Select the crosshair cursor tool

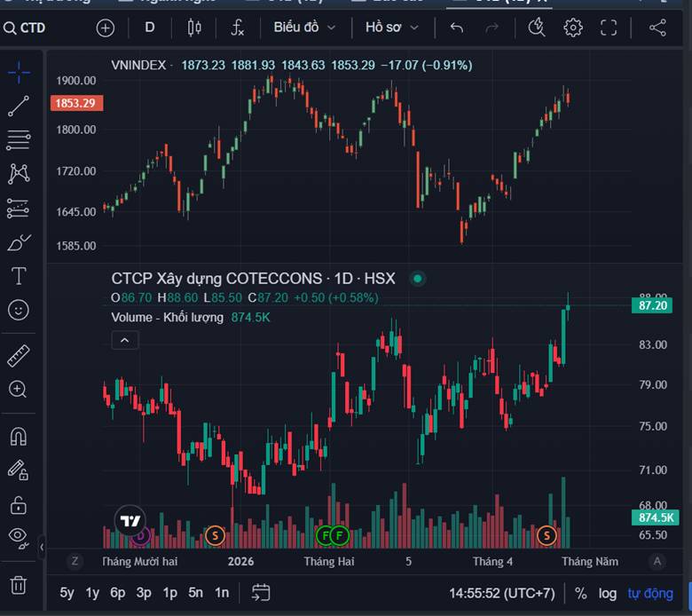point(19,73)
